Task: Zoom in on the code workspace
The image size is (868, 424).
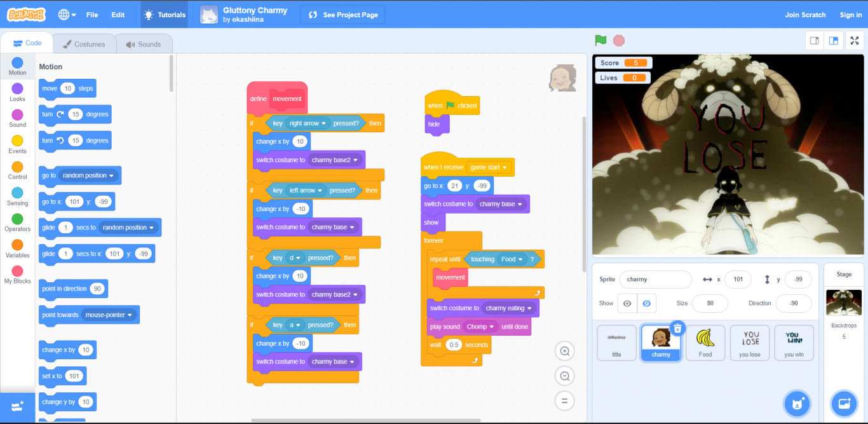Action: (564, 351)
